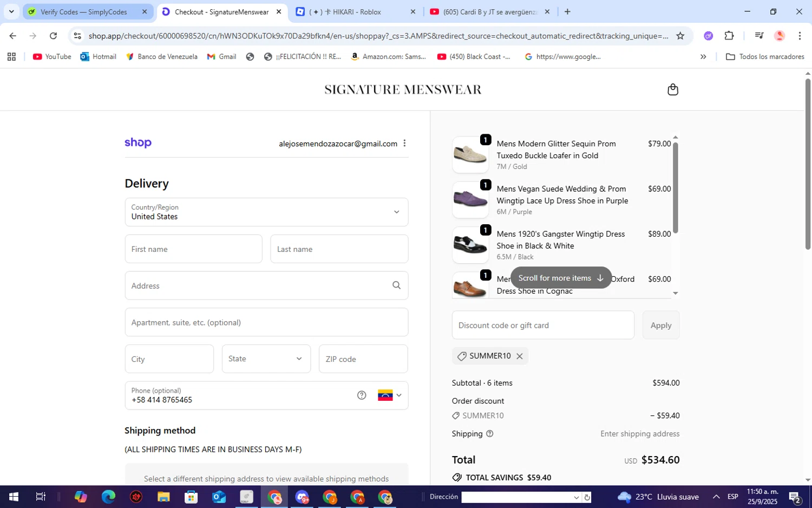This screenshot has width=812, height=508.
Task: Open Todos los marcadores folder
Action: [x=765, y=56]
